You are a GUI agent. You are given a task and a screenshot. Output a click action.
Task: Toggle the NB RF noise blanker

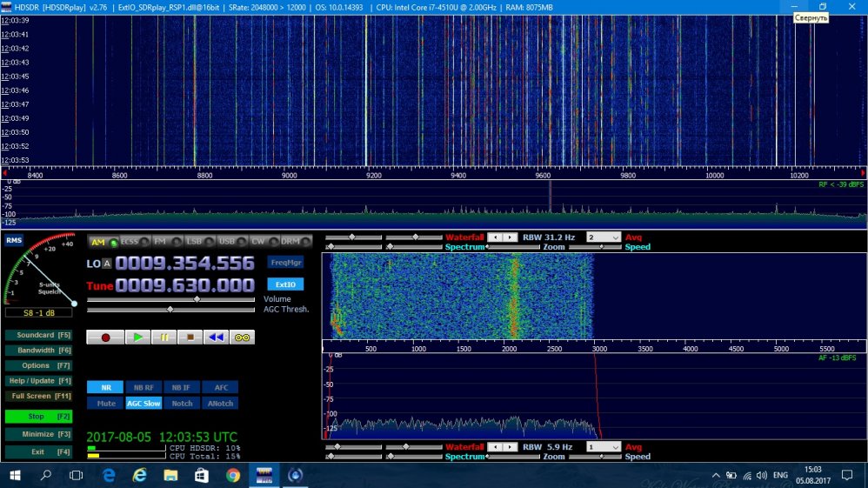(x=144, y=387)
